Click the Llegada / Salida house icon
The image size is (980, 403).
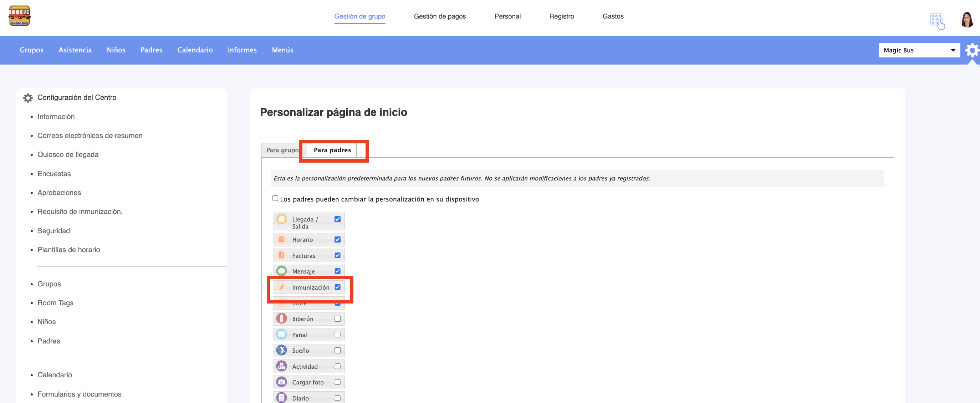coord(281,219)
